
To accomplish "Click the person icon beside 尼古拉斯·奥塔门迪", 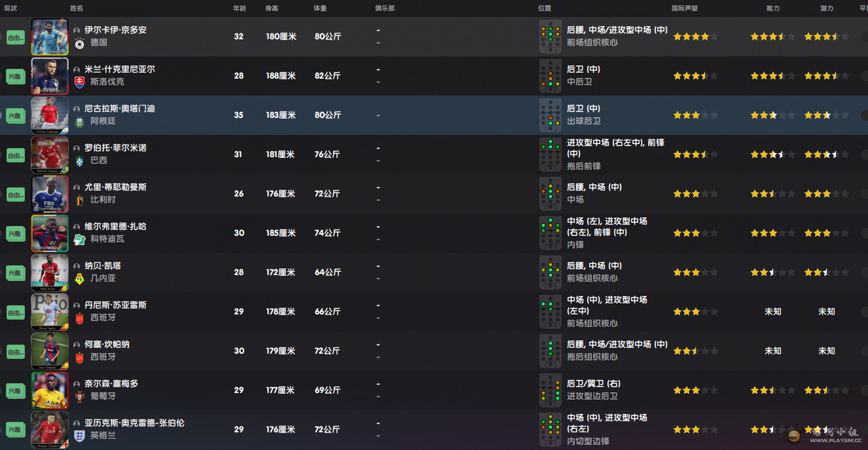I will coord(77,109).
